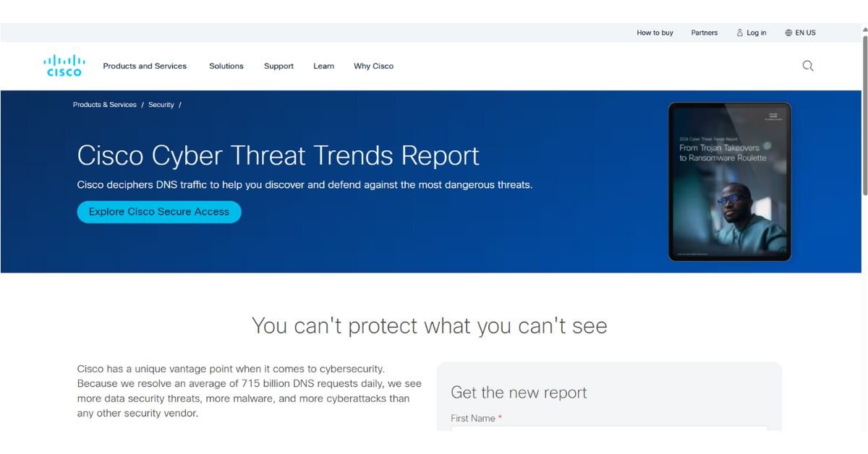Image resolution: width=868 pixels, height=454 pixels.
Task: Open the How to buy link
Action: click(655, 32)
